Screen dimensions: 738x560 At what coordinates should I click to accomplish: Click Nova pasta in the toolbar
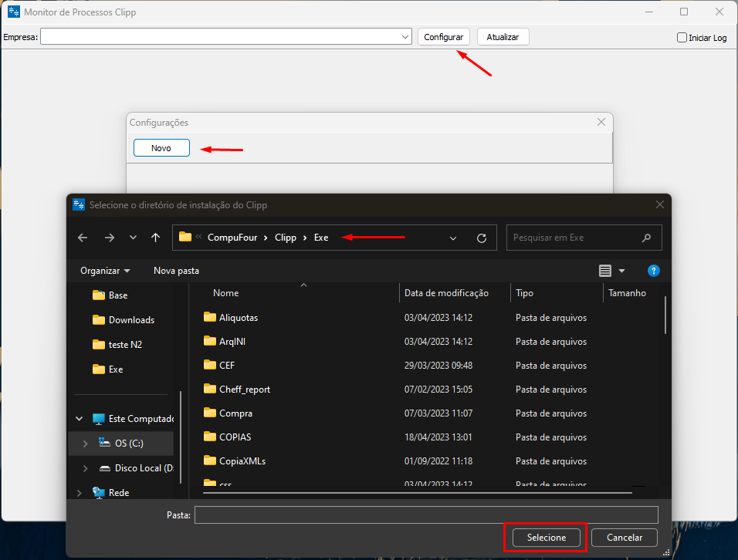(x=176, y=271)
